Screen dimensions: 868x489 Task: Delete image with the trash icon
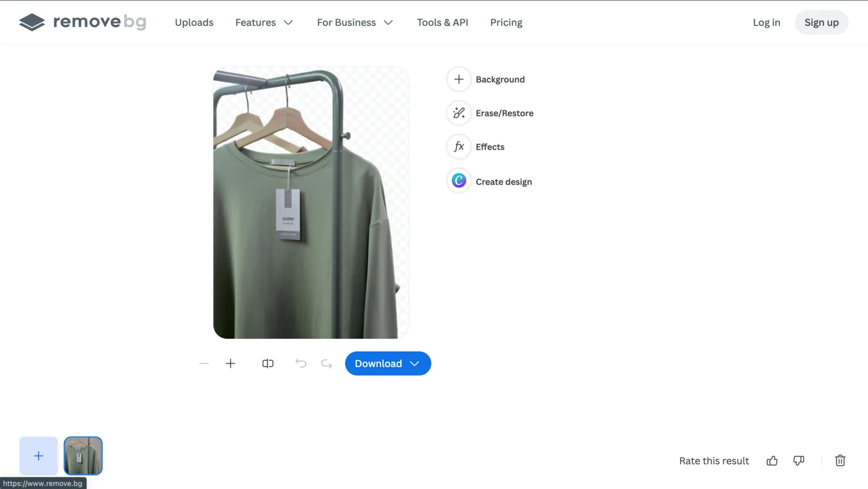coord(840,461)
